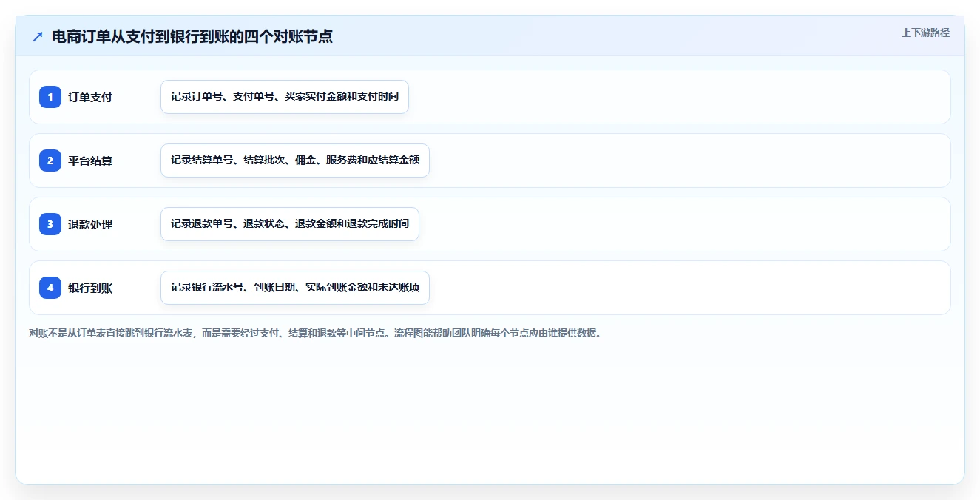This screenshot has height=500, width=980.
Task: Click the footnote starting 对账不是从订单表
Action: click(x=317, y=333)
